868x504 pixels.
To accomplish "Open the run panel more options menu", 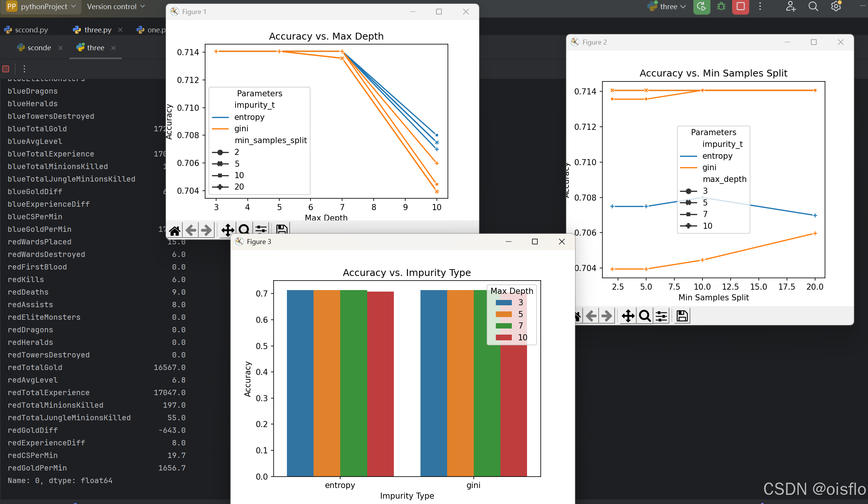I will (x=24, y=69).
